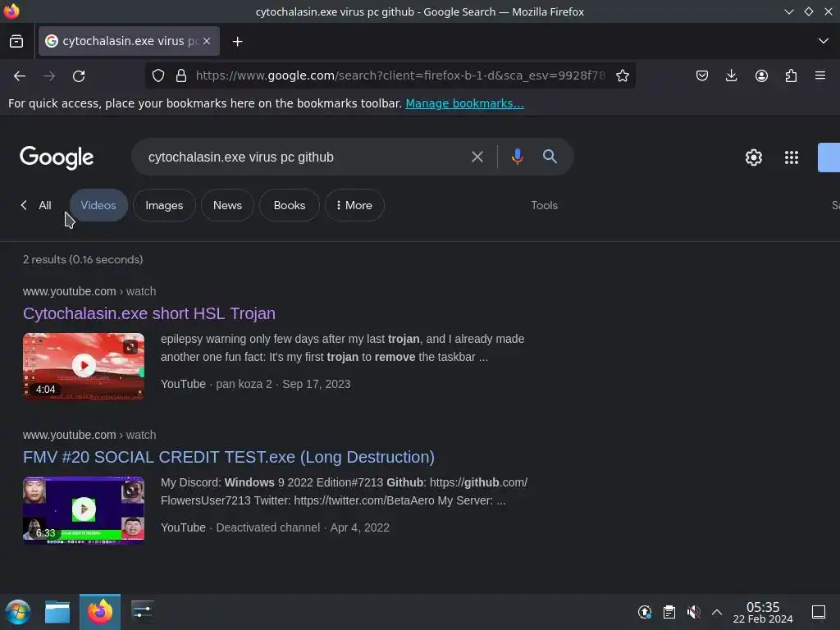The image size is (840, 630).
Task: Click the Manage bookmarks link
Action: (x=464, y=103)
